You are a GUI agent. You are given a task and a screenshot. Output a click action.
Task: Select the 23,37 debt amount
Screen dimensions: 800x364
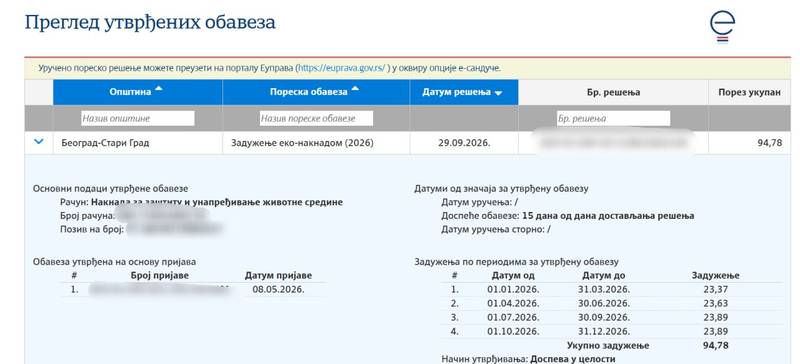(715, 289)
